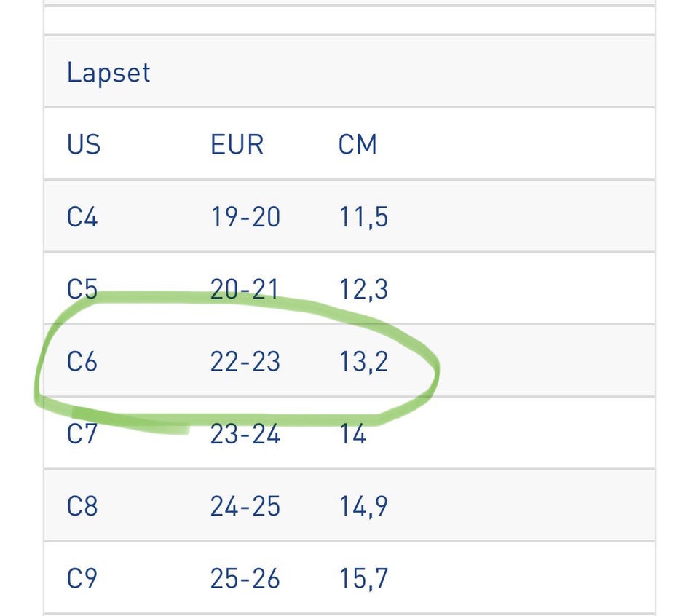
Task: Select the circled EUR 22-23 cell
Action: (245, 361)
